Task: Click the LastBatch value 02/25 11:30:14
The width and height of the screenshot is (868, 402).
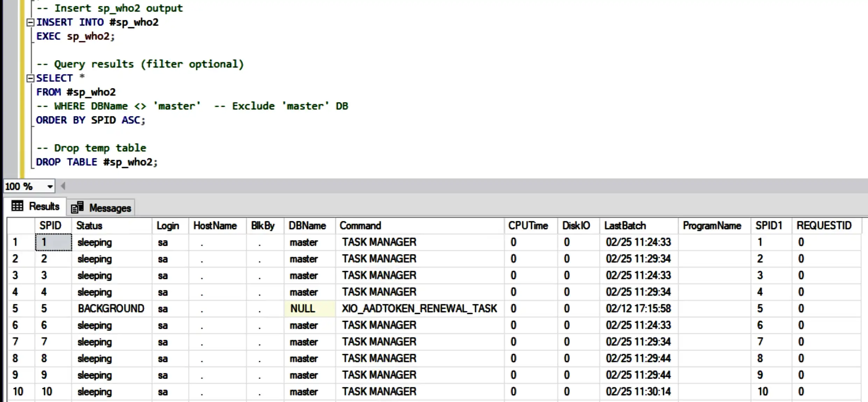Action: pyautogui.click(x=639, y=392)
